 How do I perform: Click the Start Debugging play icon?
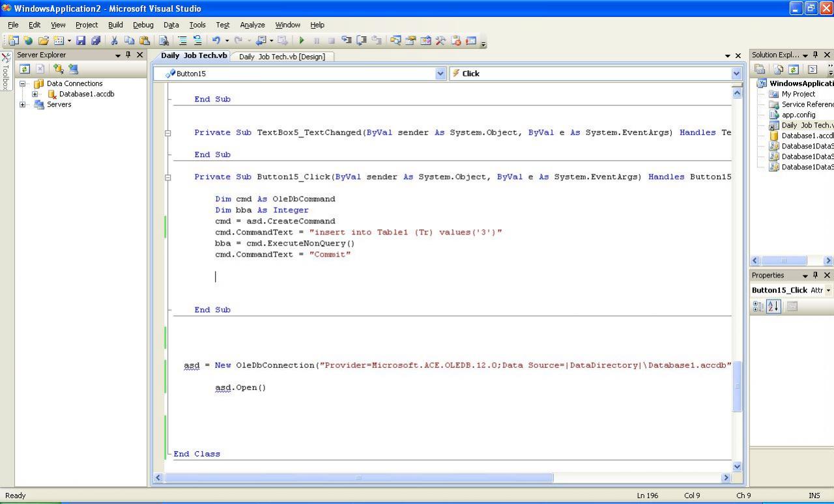click(x=302, y=40)
